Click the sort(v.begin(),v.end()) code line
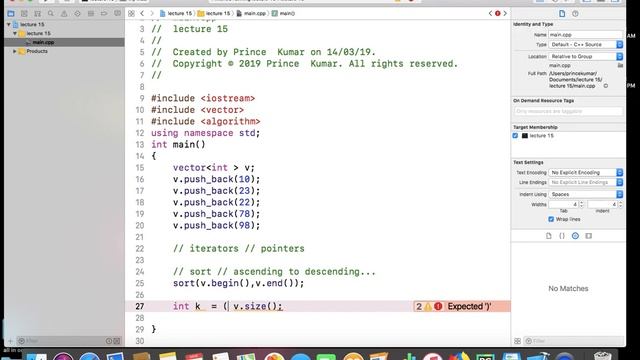The width and height of the screenshot is (640, 360). click(238, 283)
